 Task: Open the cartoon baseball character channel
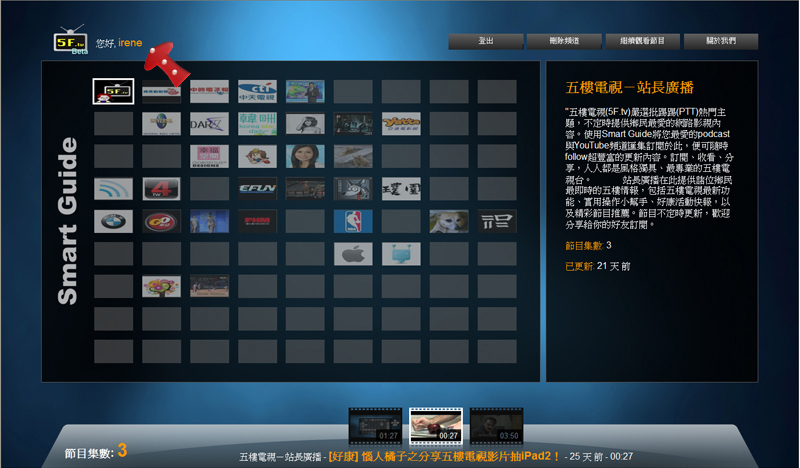(257, 157)
